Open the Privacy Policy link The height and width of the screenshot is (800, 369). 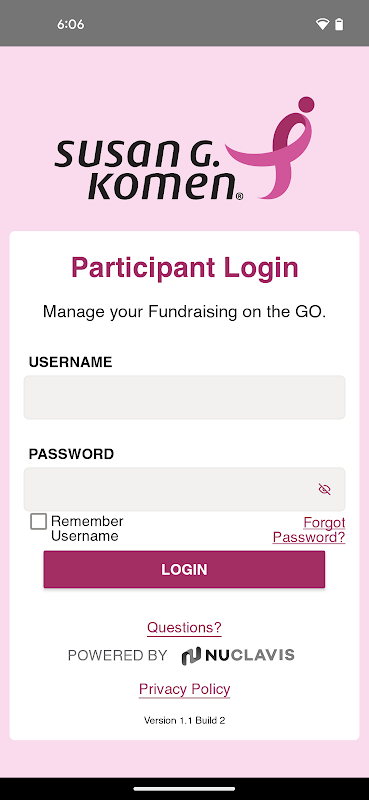click(184, 689)
